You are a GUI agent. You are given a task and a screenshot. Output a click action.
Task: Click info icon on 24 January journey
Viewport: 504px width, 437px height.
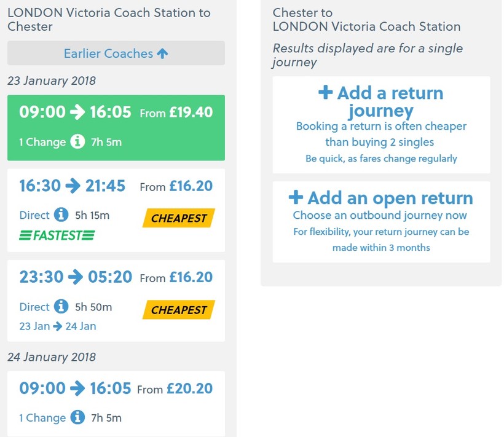click(77, 418)
